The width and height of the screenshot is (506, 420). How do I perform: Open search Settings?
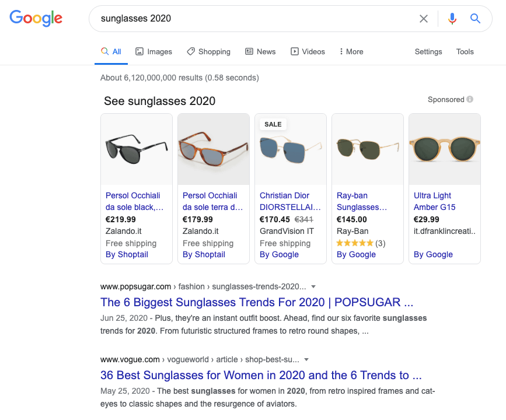click(428, 51)
